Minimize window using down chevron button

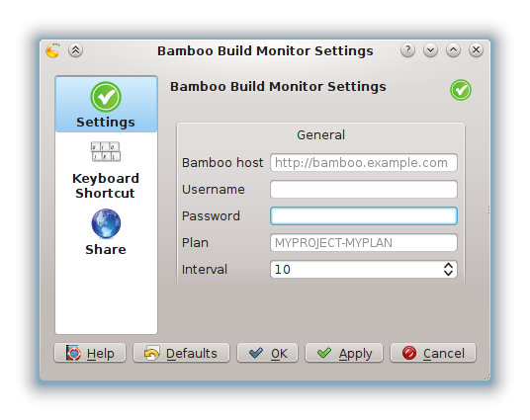point(431,50)
